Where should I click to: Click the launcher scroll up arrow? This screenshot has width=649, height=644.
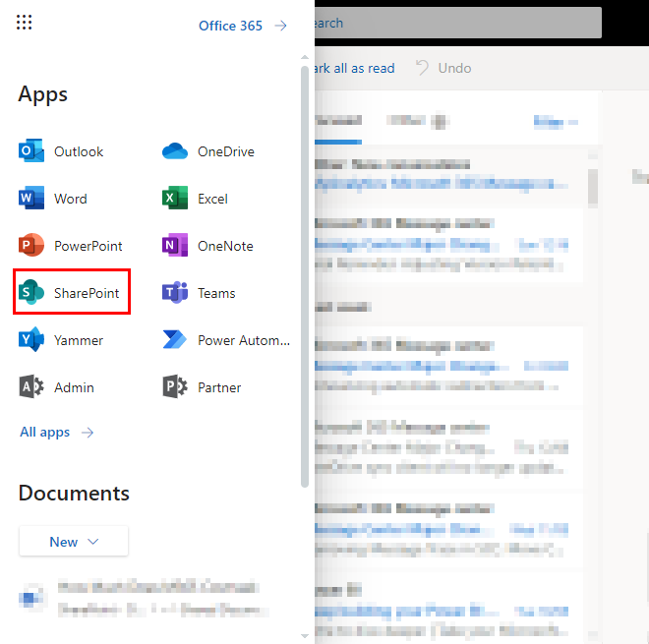click(x=305, y=58)
